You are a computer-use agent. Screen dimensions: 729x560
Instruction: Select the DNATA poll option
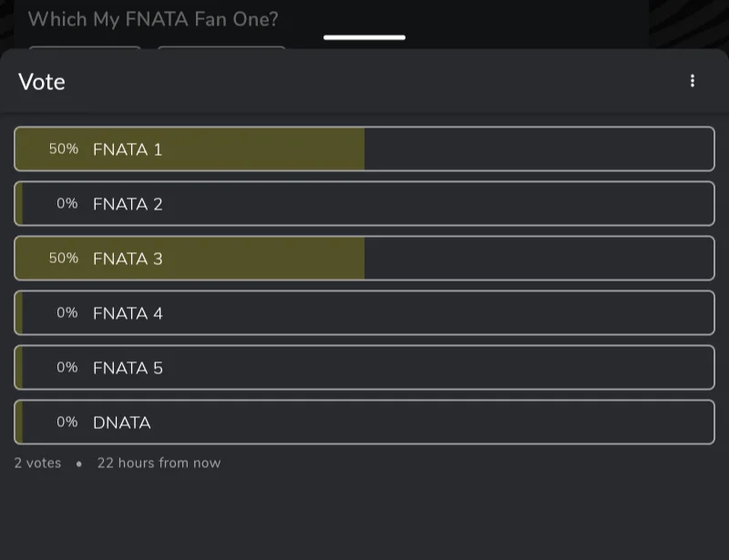pos(364,423)
